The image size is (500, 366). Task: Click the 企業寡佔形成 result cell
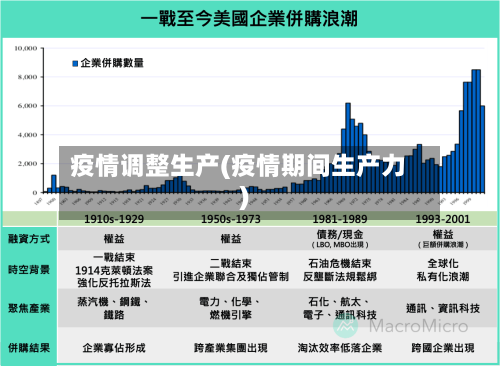click(x=114, y=348)
